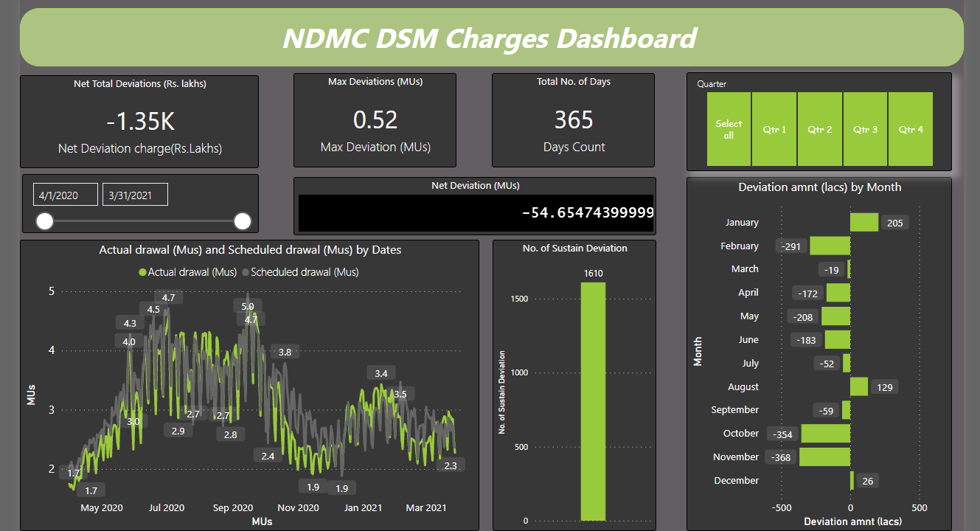
Task: Click the 0.52 max deviation value
Action: pos(375,119)
